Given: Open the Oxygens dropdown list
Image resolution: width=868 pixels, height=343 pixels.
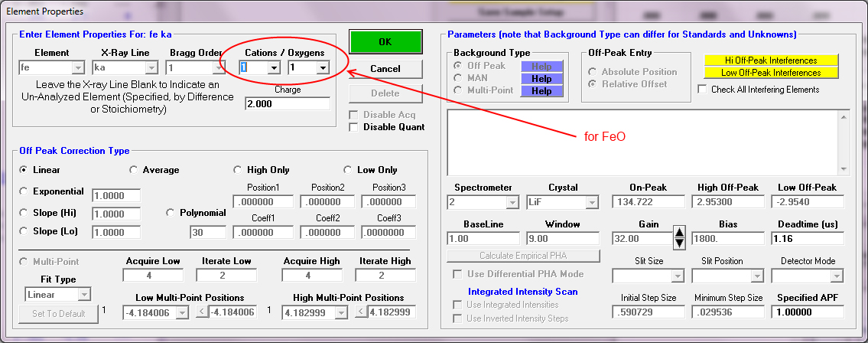Looking at the screenshot, I should point(322,68).
